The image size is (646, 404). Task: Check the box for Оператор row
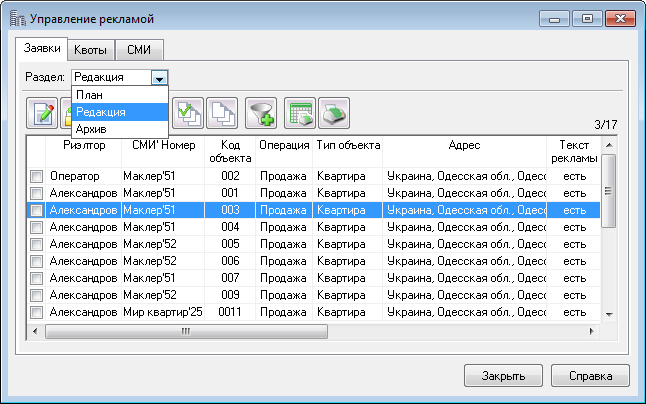coord(36,176)
